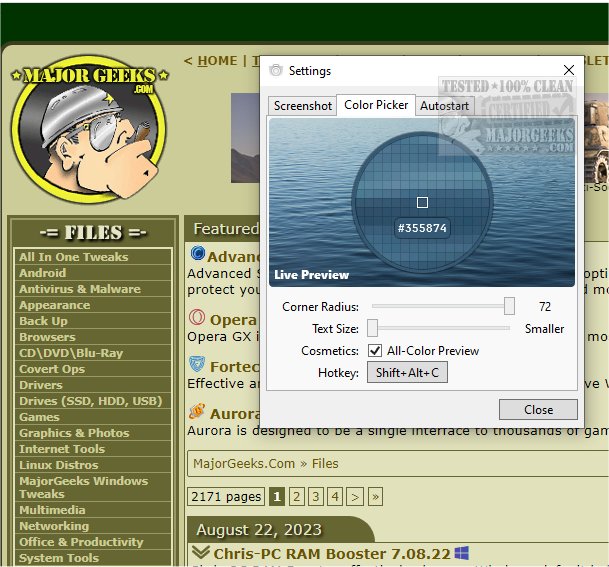Click the pixel selector square in preview
Image resolution: width=609 pixels, height=567 pixels.
[x=422, y=202]
